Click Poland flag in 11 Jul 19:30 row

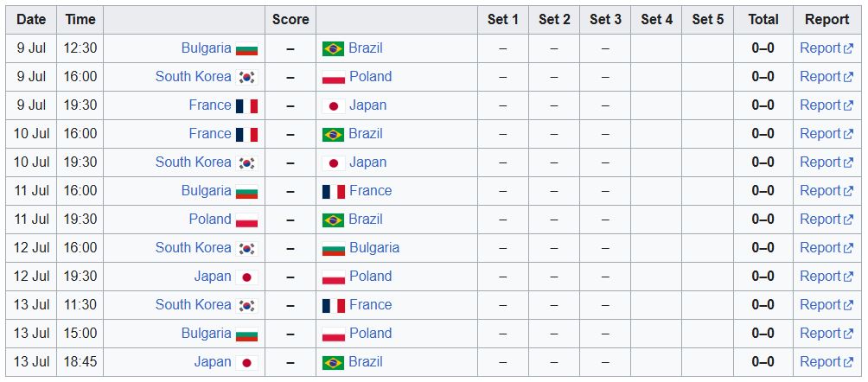[x=246, y=220]
